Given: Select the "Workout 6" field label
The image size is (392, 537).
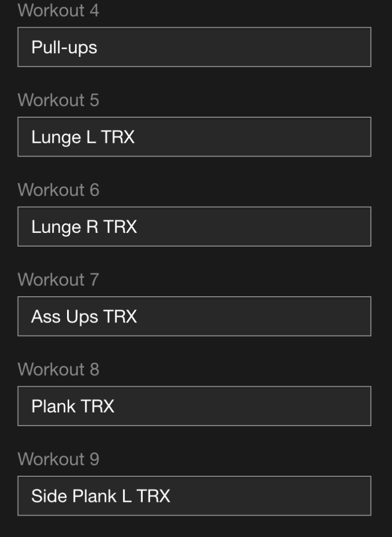Looking at the screenshot, I should click(58, 190).
